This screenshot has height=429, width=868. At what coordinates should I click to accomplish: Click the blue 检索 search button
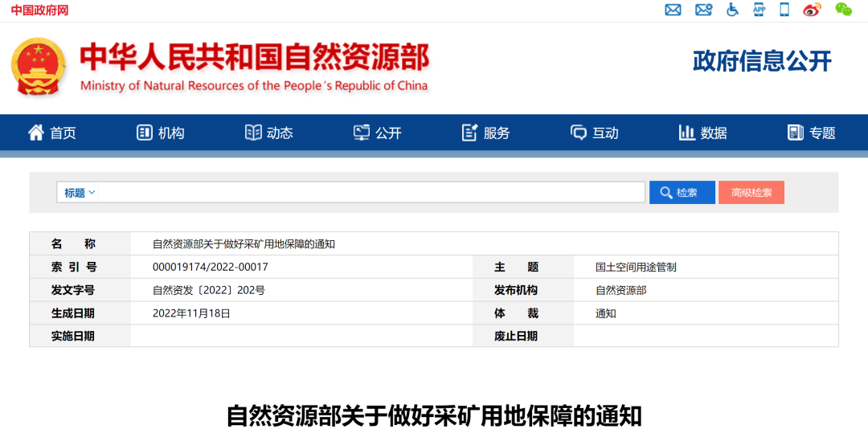tap(682, 193)
